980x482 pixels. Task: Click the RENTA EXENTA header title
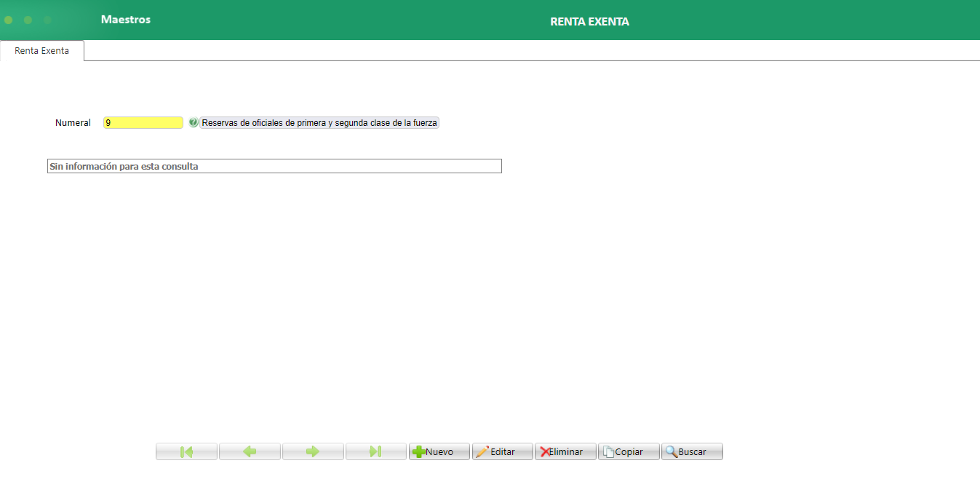click(589, 22)
